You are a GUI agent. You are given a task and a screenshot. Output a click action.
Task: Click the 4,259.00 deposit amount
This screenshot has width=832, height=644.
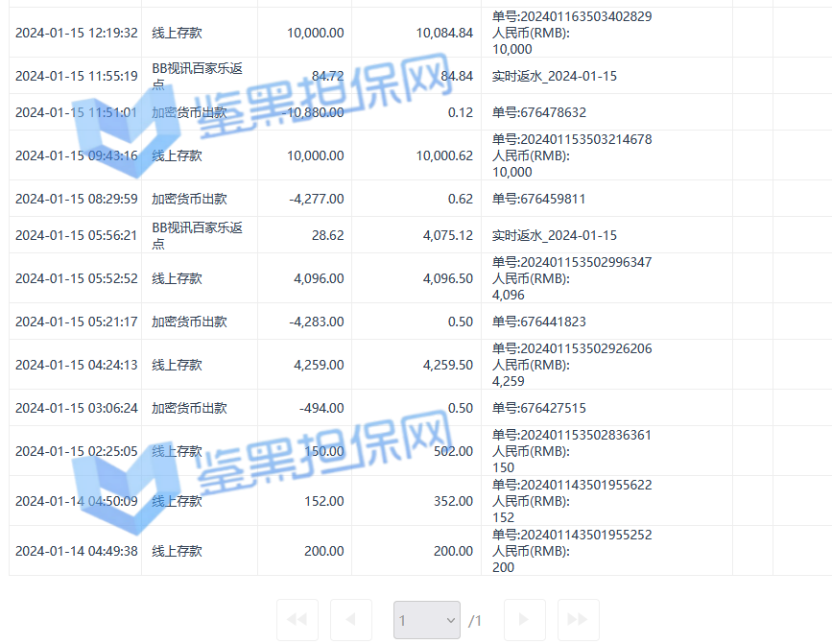[x=316, y=365]
